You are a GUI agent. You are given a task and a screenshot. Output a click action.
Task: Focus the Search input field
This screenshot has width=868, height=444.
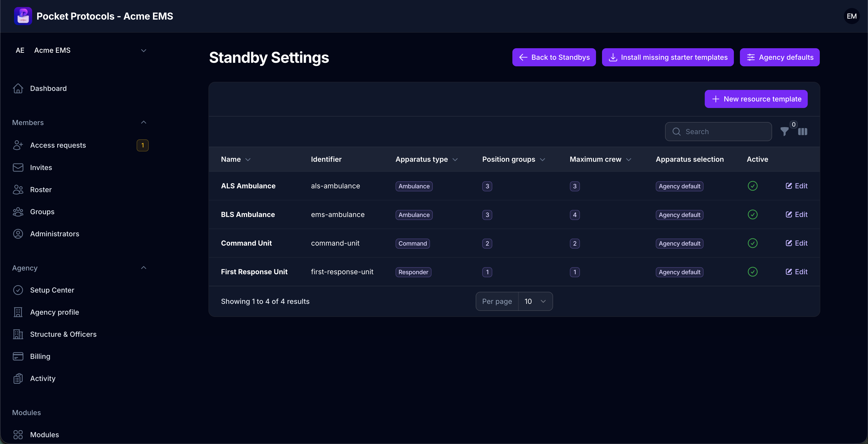[x=718, y=132]
